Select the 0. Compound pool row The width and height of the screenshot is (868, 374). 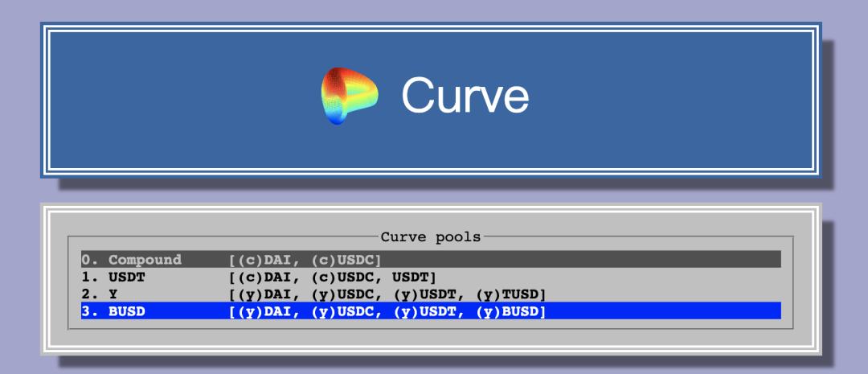pos(431,259)
